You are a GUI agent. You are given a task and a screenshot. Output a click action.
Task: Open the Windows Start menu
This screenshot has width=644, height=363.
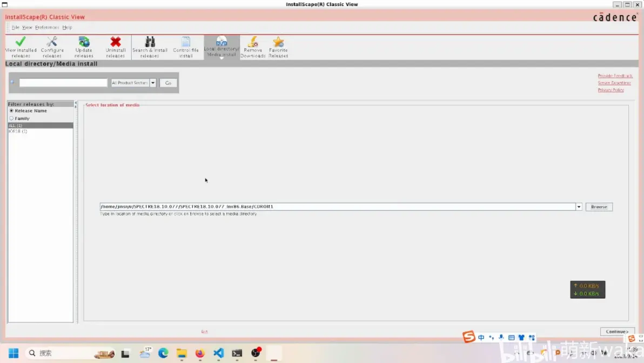(x=14, y=353)
